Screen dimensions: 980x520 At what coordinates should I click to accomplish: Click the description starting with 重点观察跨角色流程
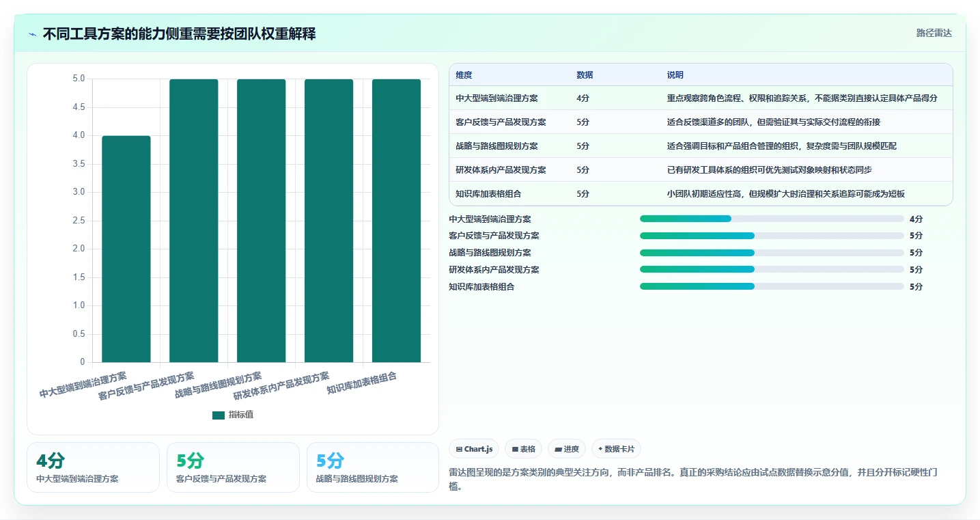802,98
